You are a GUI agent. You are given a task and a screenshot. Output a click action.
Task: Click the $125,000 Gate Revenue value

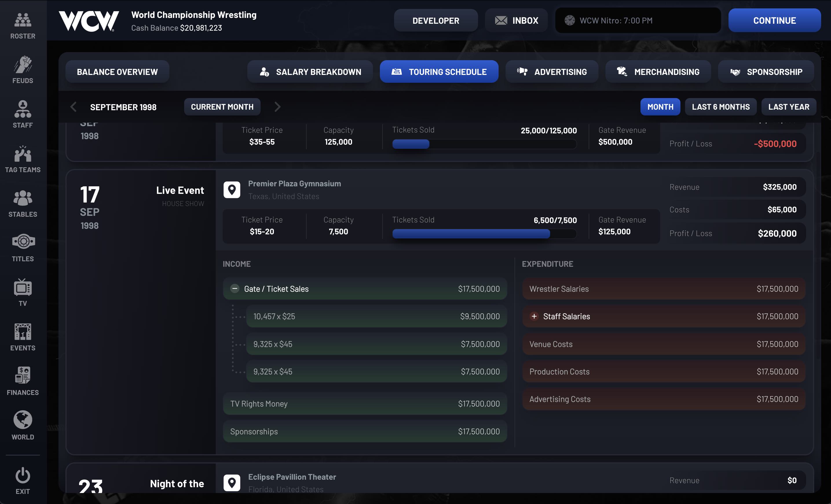(614, 231)
